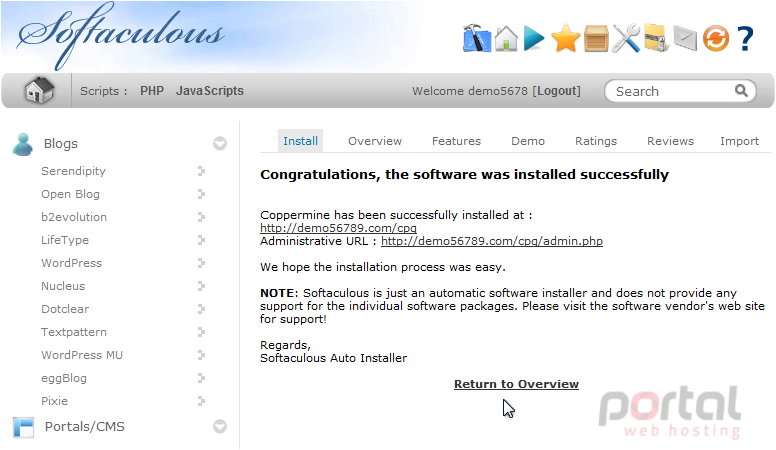Click the arrow icon next to Textpattern
Image resolution: width=776 pixels, height=450 pixels.
coord(201,332)
